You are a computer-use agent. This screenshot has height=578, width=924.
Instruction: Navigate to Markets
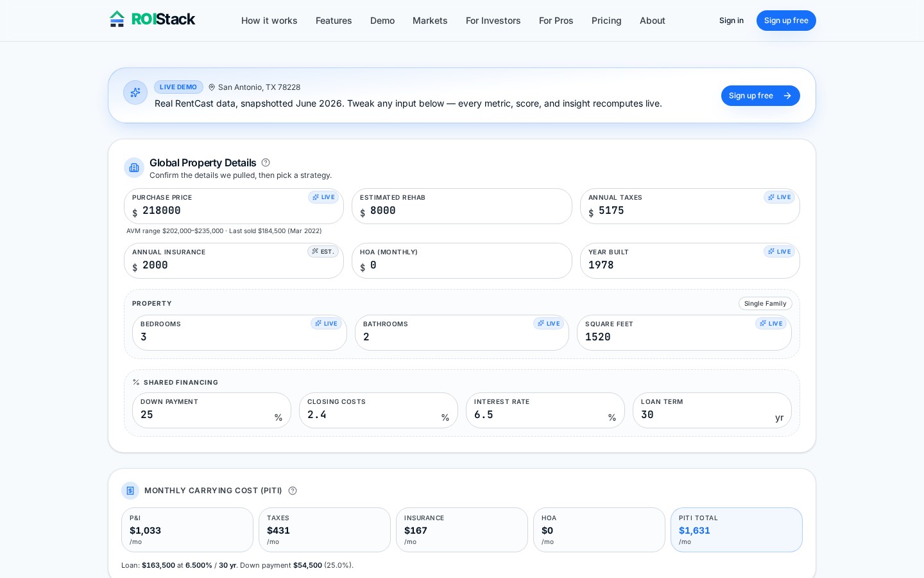[430, 21]
